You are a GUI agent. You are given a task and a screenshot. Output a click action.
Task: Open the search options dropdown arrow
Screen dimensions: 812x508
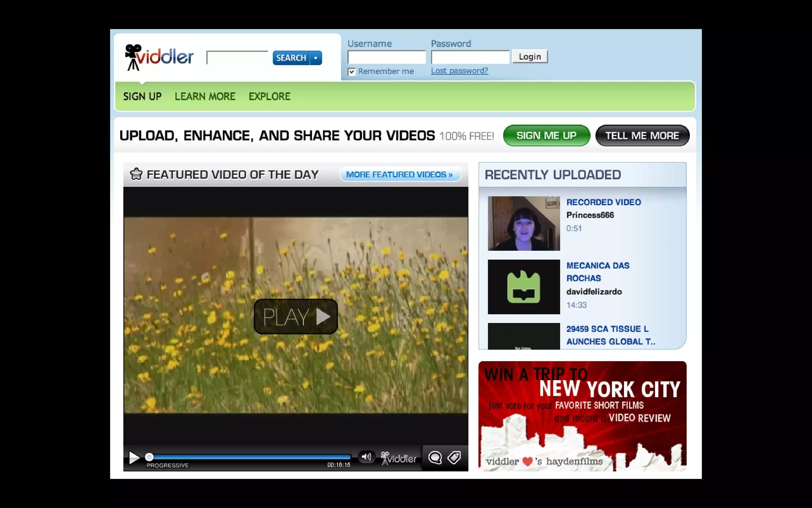coord(316,58)
